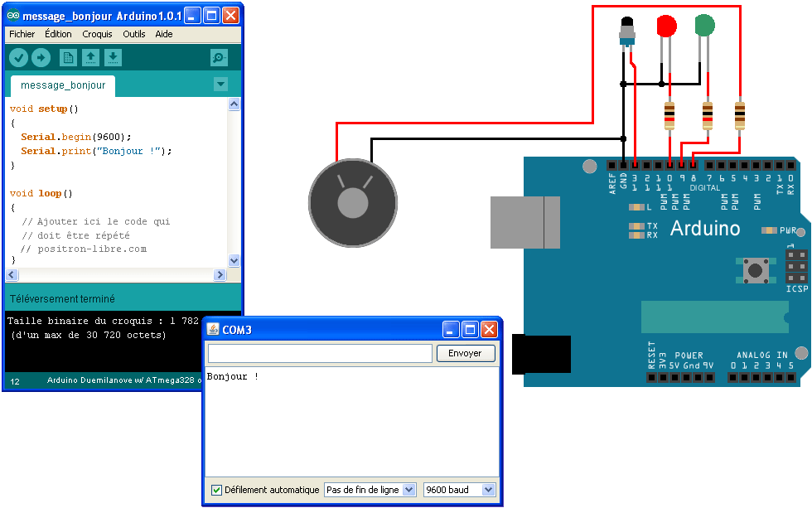Click the Save sketch down-arrow icon

tap(114, 57)
